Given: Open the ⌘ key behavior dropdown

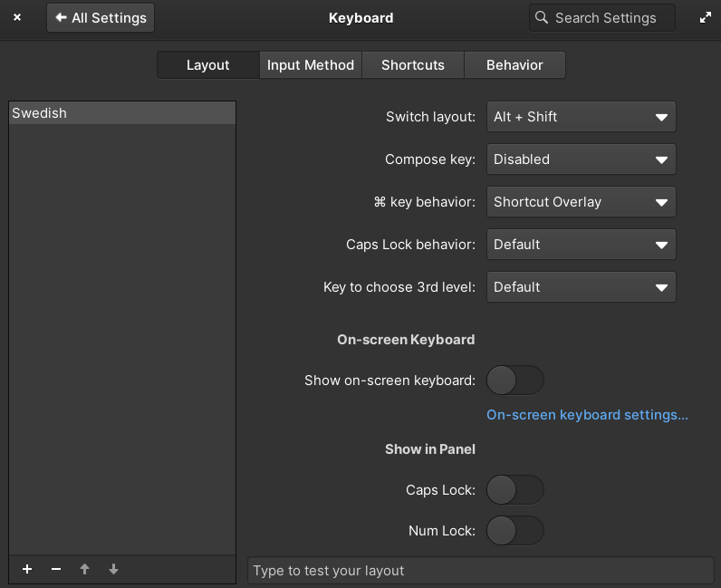Looking at the screenshot, I should click(582, 202).
